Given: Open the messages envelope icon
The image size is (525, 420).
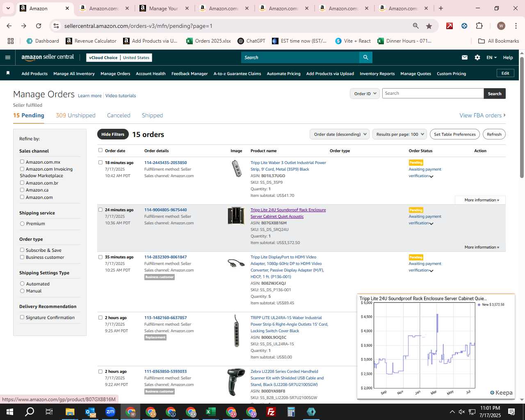Looking at the screenshot, I should tap(465, 57).
